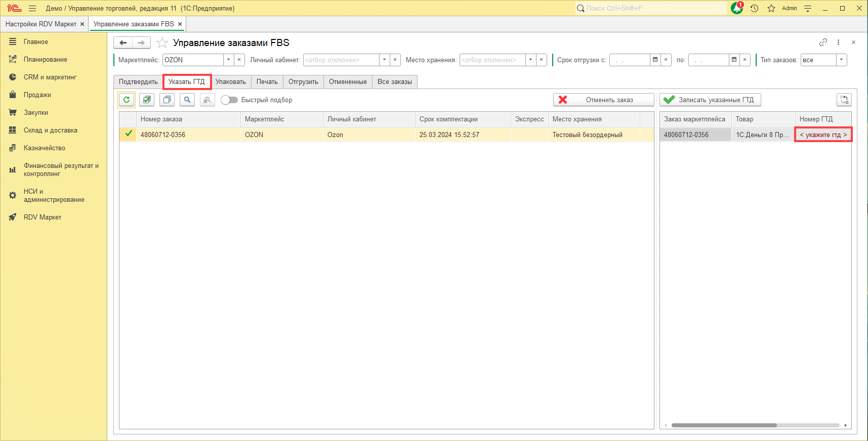This screenshot has height=441, width=868.
Task: Cancel the search in orders toolbar
Action: [208, 100]
